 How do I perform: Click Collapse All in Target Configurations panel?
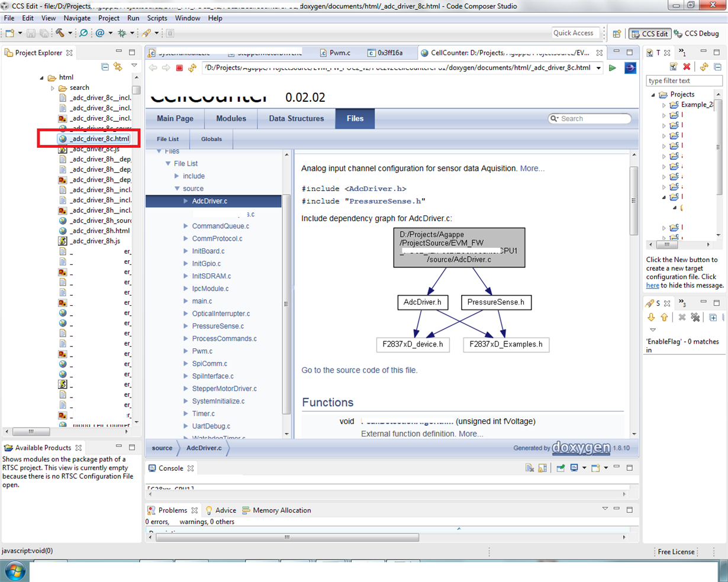[x=717, y=67]
